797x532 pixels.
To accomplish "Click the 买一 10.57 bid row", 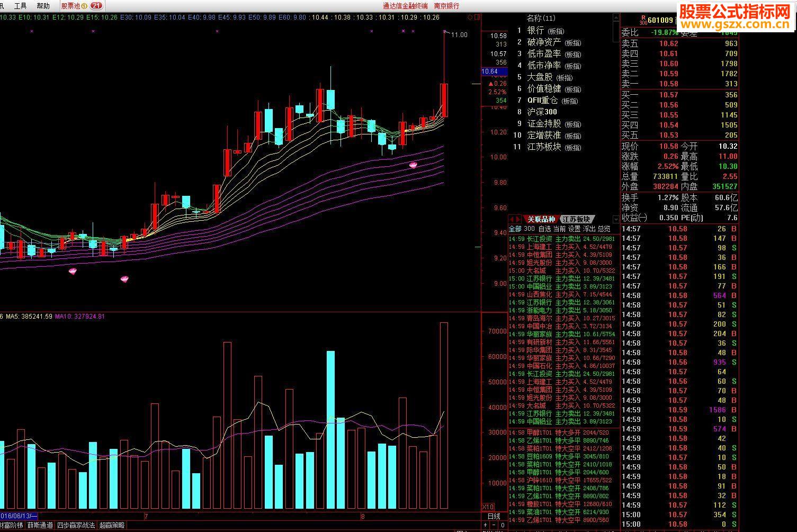I will point(679,95).
